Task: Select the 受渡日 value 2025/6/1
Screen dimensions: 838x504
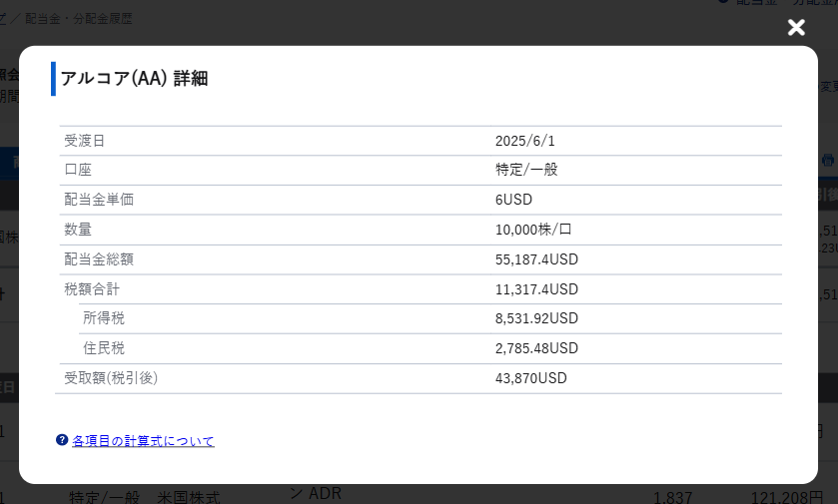Action: point(524,141)
